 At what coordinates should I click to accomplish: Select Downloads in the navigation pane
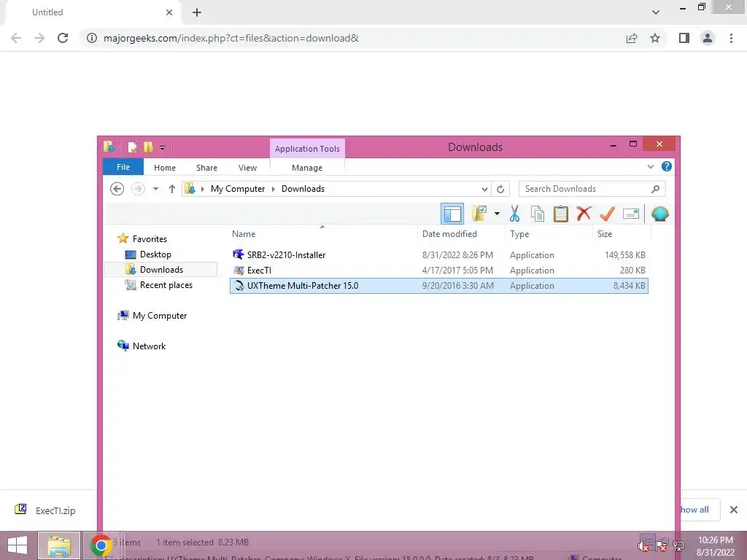point(161,270)
